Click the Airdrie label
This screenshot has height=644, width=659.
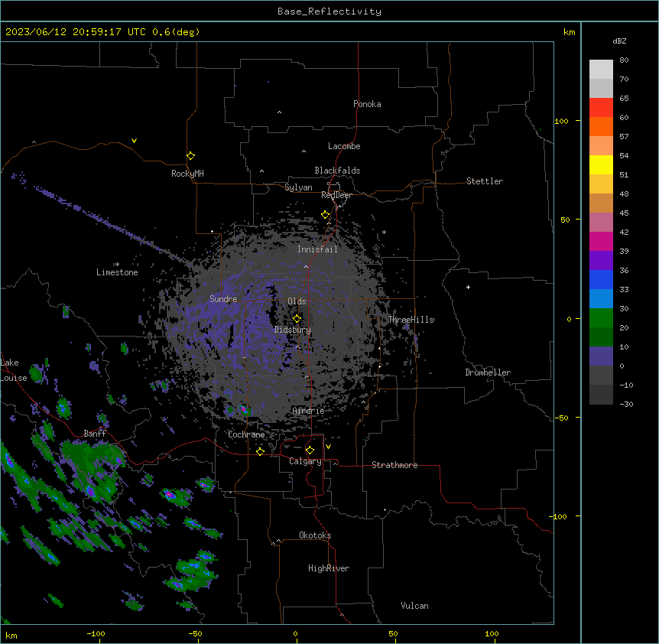click(308, 411)
